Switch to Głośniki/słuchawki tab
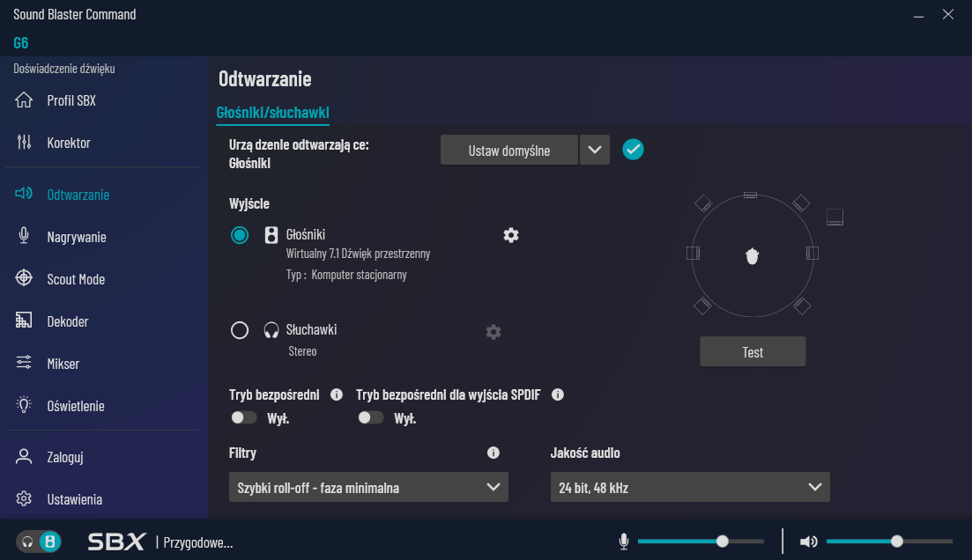This screenshot has height=560, width=972. [273, 112]
